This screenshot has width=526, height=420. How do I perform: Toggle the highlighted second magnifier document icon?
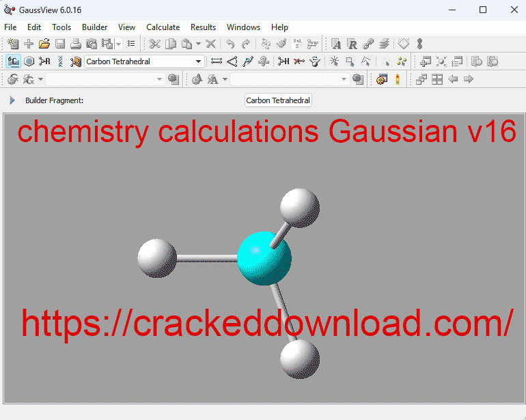[x=493, y=61]
